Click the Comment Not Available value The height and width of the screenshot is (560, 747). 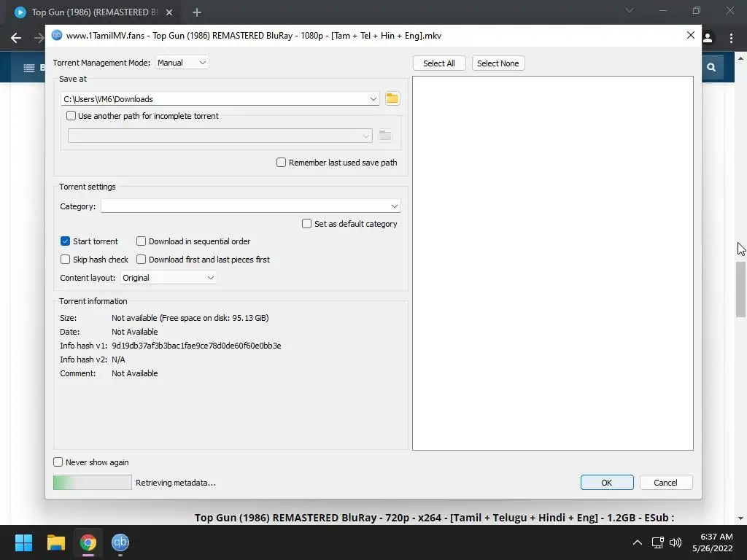tap(135, 373)
